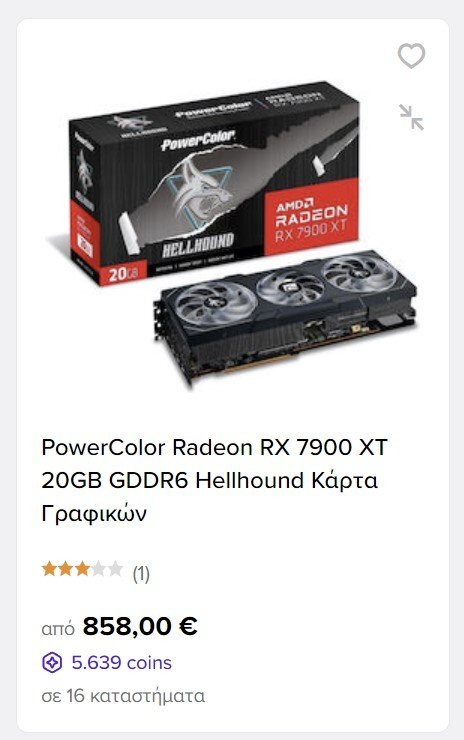Click the graphics card product photo
464x740 pixels.
coord(285,319)
